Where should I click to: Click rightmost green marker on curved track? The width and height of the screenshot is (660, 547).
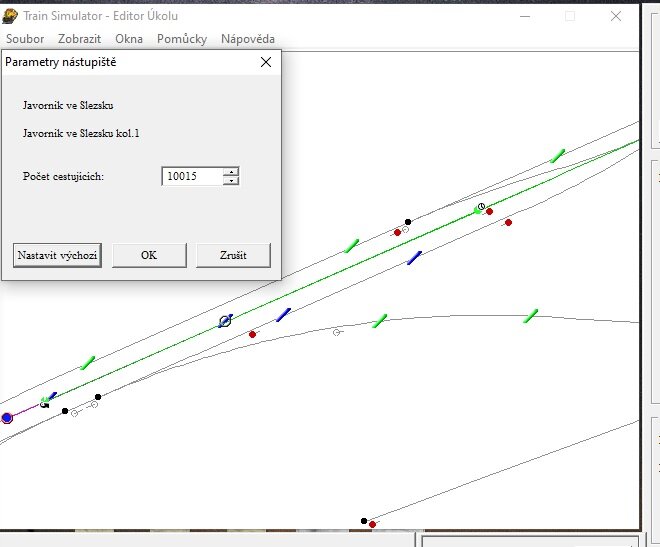point(531,316)
